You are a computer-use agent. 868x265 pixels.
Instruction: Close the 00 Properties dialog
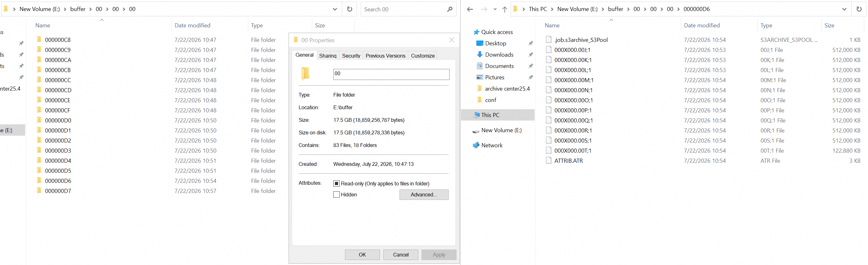click(451, 40)
